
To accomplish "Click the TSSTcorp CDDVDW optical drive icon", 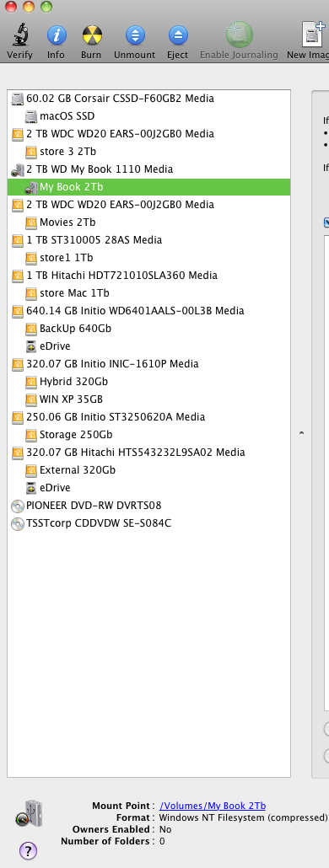I will pyautogui.click(x=17, y=523).
